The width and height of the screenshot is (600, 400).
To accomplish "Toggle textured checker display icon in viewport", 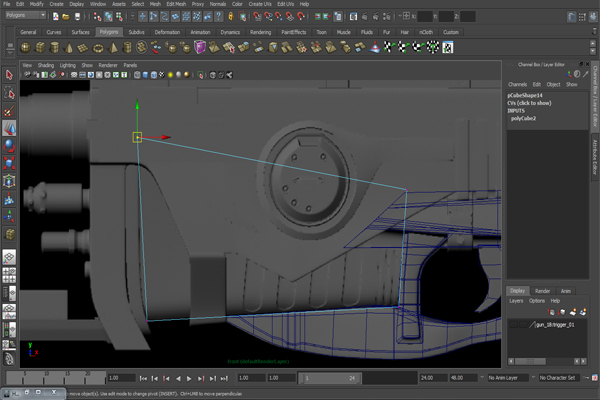I will [162, 75].
